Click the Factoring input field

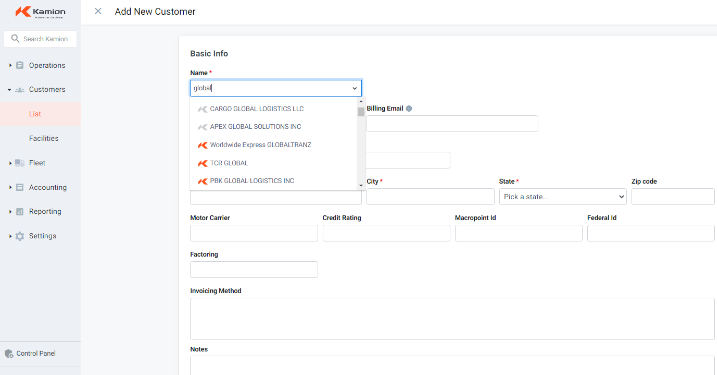pos(254,269)
